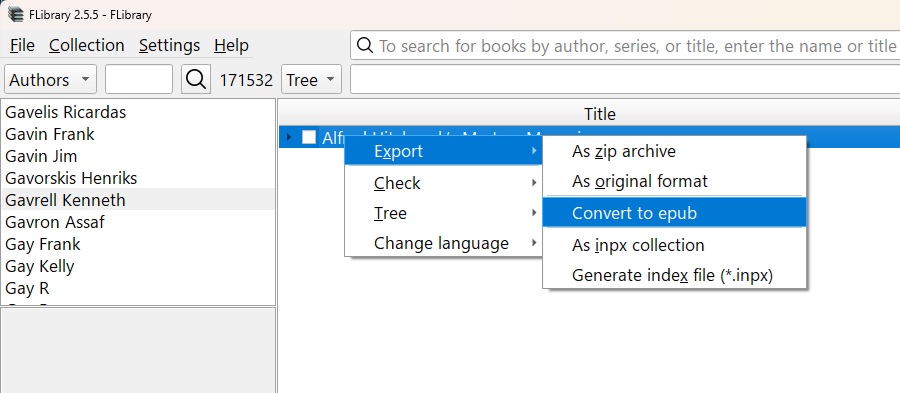Select author Gay Frank
900x393 pixels.
click(x=138, y=244)
